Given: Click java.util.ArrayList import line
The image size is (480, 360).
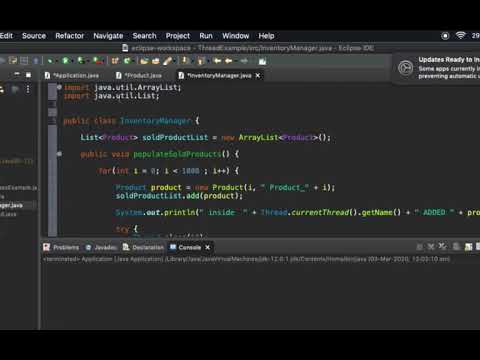Looking at the screenshot, I should 123,87.
